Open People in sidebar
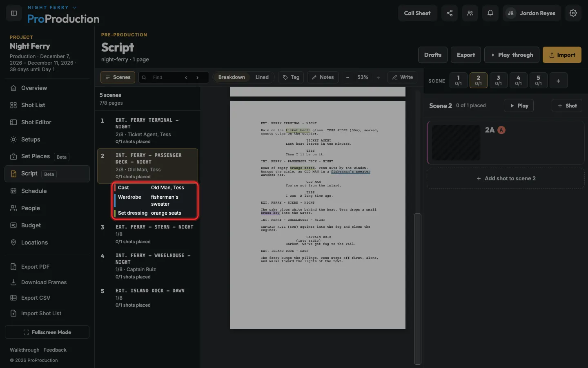 (47, 208)
